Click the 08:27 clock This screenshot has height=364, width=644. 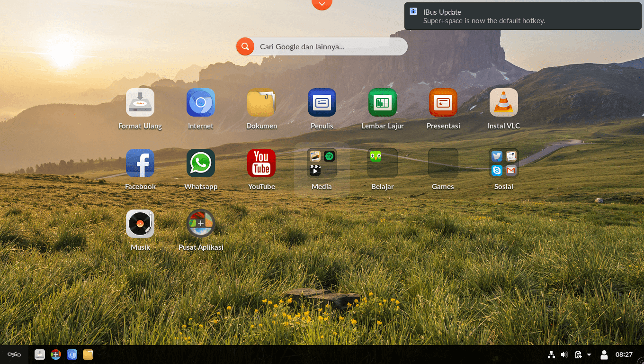[624, 355]
